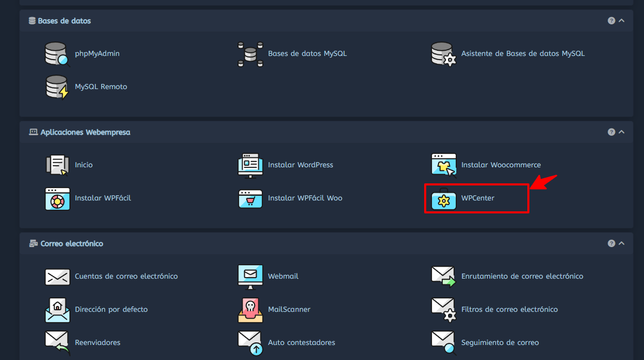The width and height of the screenshot is (644, 360).
Task: Click the Seguimiento de correo magnifier icon
Action: point(444,343)
